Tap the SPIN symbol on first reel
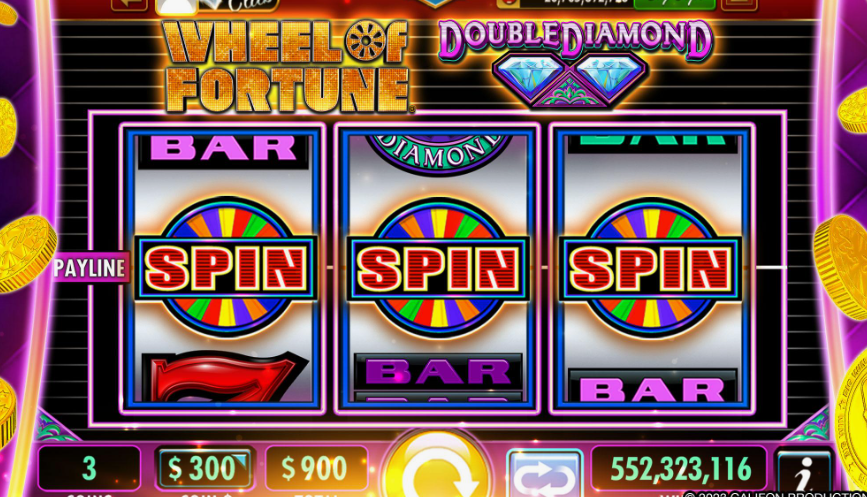The height and width of the screenshot is (497, 867). [226, 268]
